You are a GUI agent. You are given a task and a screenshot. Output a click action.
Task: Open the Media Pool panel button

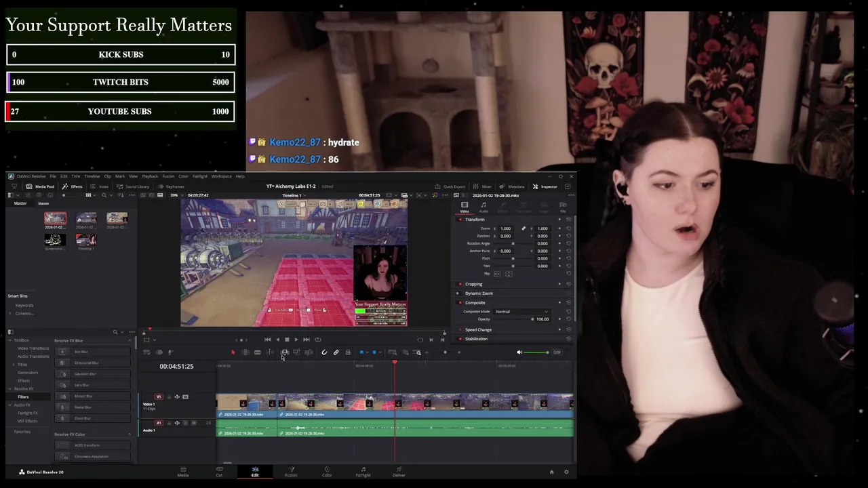[41, 186]
